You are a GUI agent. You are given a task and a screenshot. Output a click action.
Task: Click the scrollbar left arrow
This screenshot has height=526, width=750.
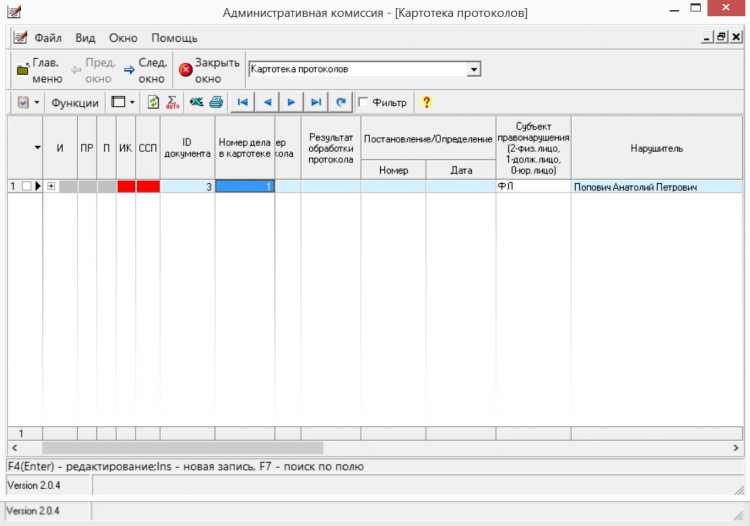(15, 448)
